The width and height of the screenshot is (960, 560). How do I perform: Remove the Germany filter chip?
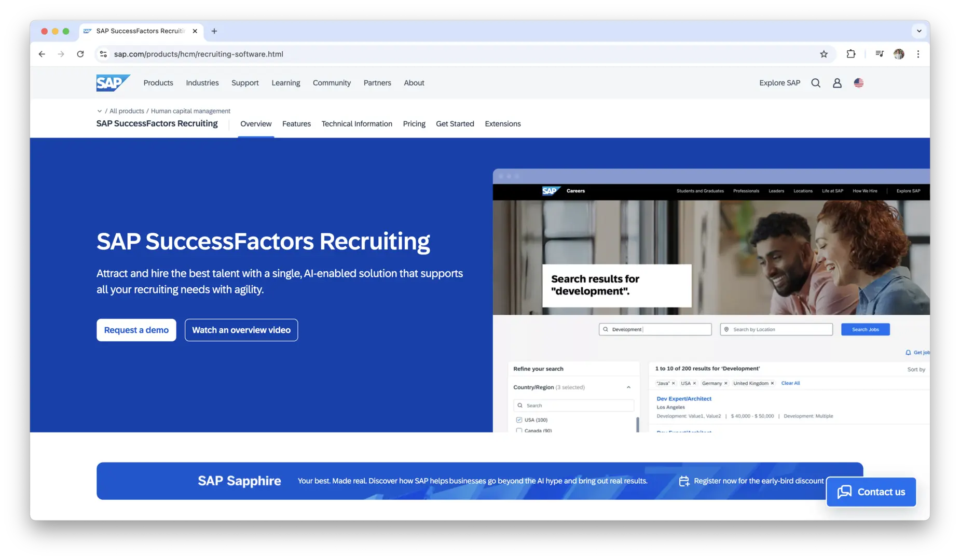pyautogui.click(x=726, y=383)
